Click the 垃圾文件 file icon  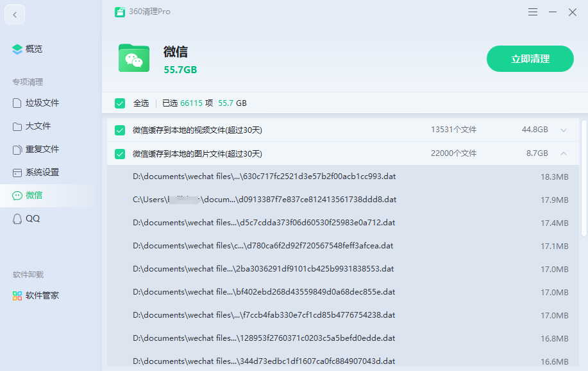(17, 103)
